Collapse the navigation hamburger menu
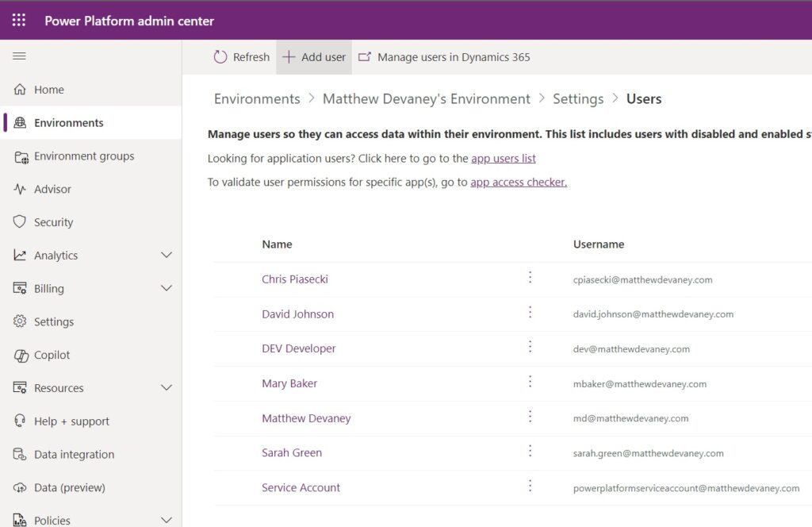 pos(19,56)
